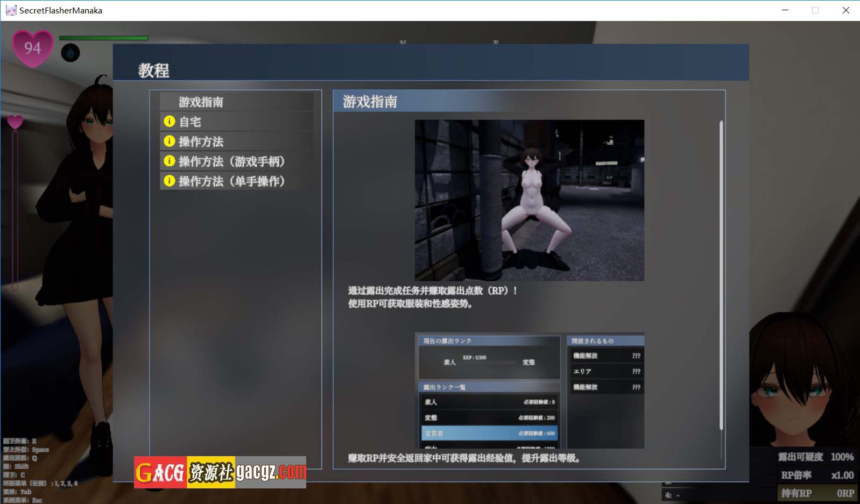Click the SecretFlasherManaka title bar app icon

(11, 10)
